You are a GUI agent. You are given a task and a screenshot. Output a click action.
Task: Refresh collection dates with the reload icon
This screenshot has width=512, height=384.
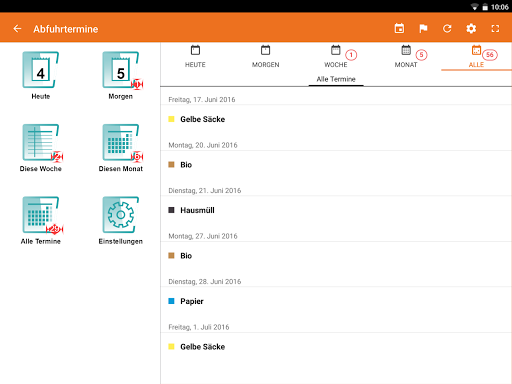click(447, 29)
